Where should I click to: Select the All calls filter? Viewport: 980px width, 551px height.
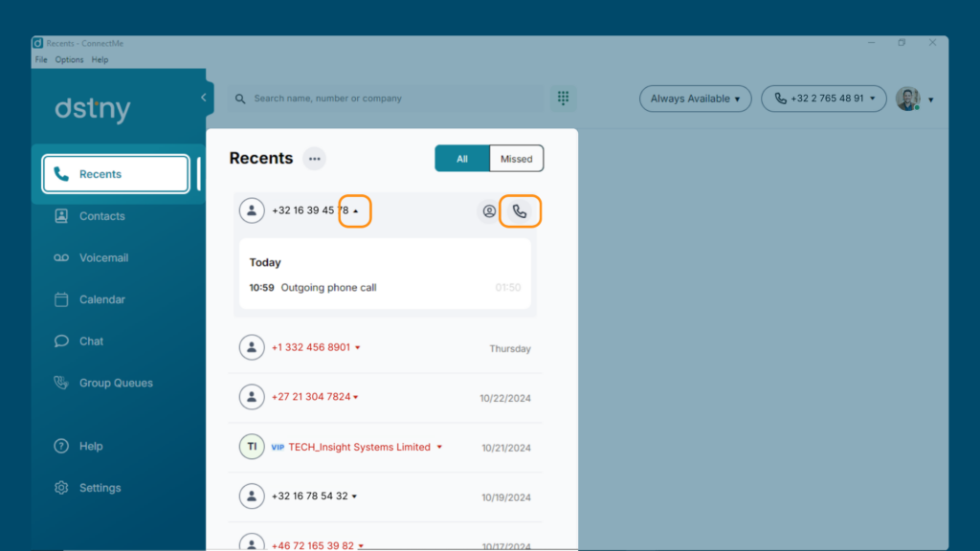click(x=462, y=159)
